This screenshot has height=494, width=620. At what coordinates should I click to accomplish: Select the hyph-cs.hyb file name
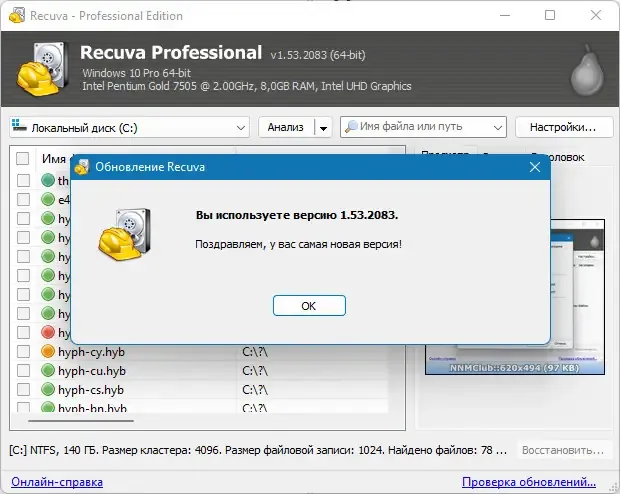(x=91, y=390)
